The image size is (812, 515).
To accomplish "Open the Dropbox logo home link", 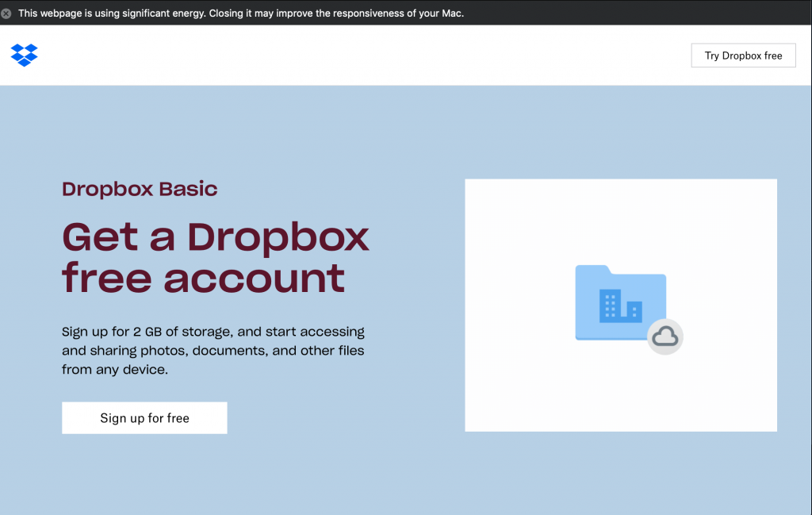I will [x=25, y=55].
